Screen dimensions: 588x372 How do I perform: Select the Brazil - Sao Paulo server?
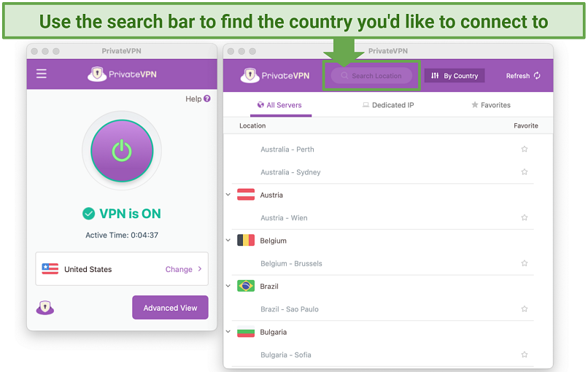(290, 309)
